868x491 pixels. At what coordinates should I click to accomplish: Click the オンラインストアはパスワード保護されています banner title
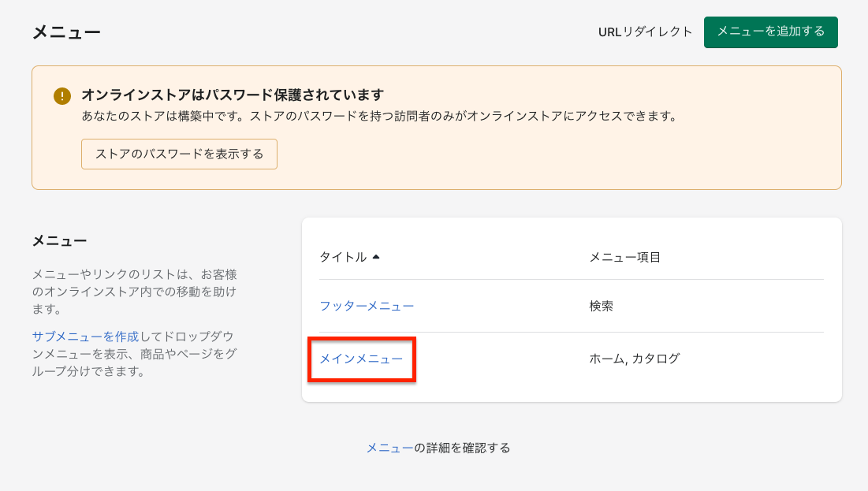(232, 95)
